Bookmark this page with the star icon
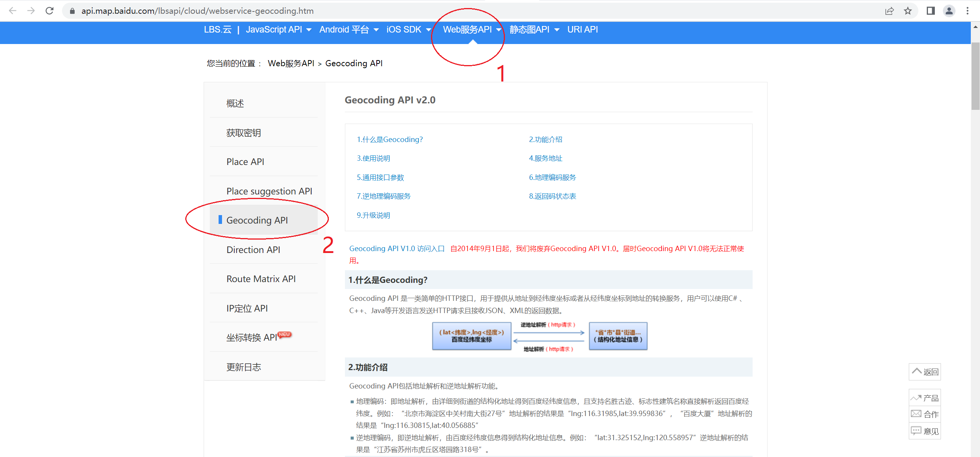This screenshot has height=457, width=980. point(908,11)
